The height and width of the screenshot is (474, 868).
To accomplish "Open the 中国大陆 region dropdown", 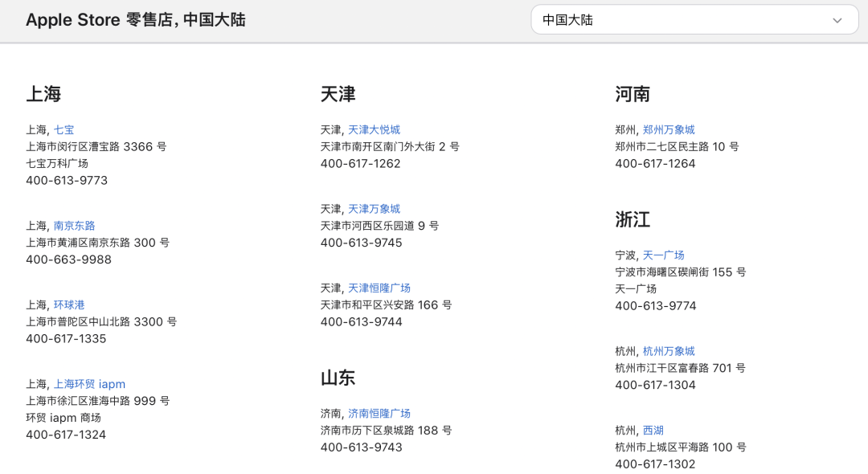I will pos(694,20).
